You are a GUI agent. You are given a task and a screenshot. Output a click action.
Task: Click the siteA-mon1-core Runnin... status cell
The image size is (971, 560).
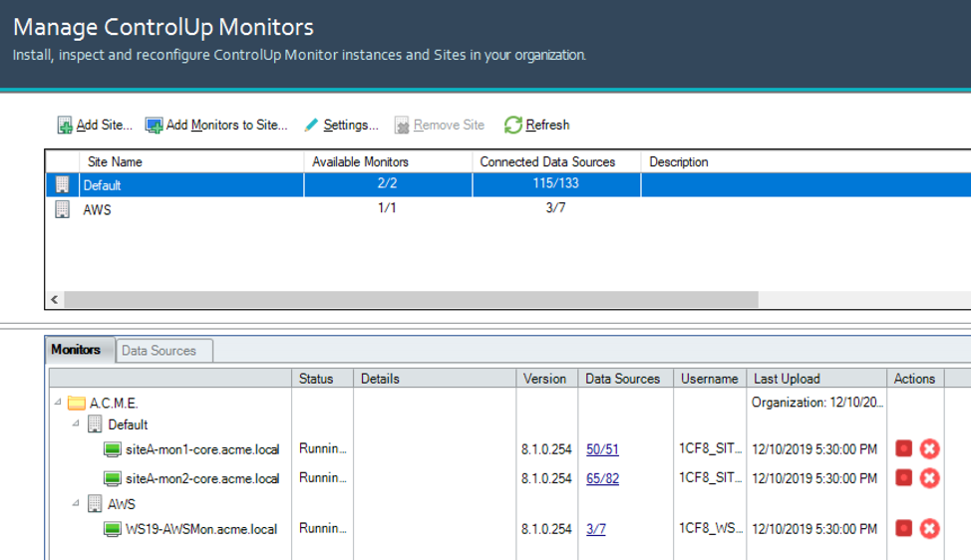pyautogui.click(x=323, y=448)
